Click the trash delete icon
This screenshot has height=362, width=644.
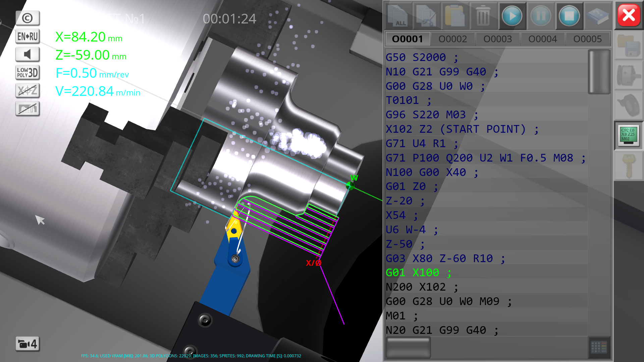point(483,16)
